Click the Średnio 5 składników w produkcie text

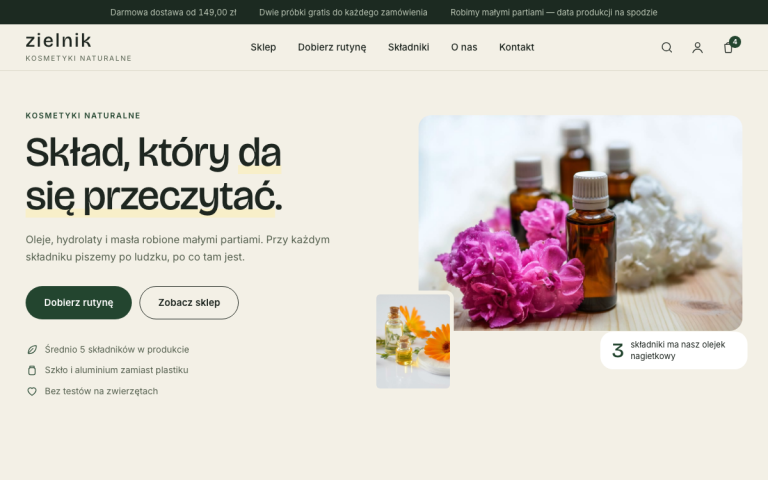(117, 350)
